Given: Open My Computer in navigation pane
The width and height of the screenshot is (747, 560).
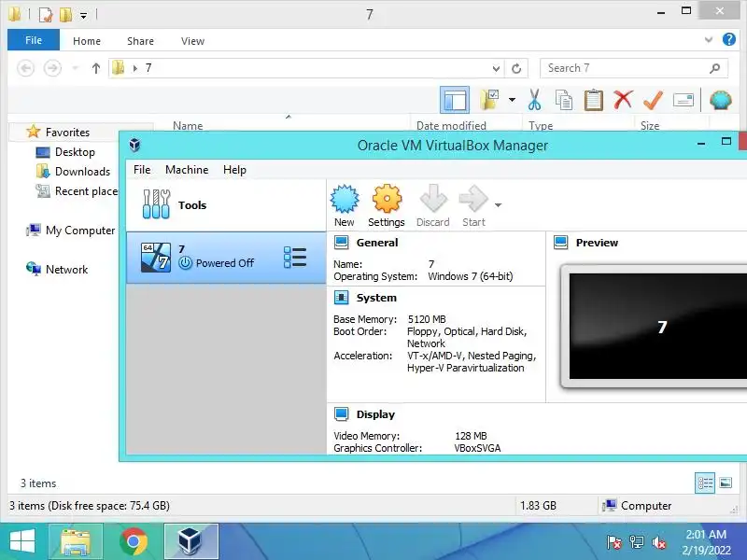Looking at the screenshot, I should (71, 231).
